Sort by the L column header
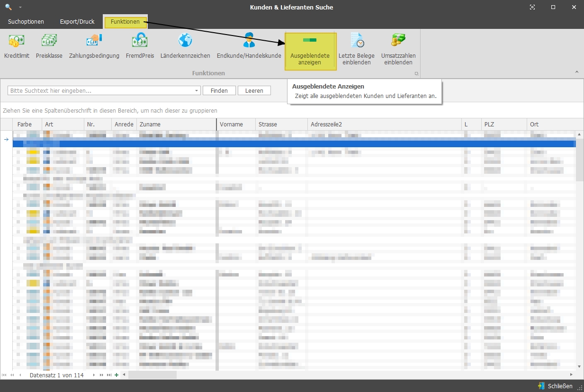The width and height of the screenshot is (584, 392). pos(471,124)
